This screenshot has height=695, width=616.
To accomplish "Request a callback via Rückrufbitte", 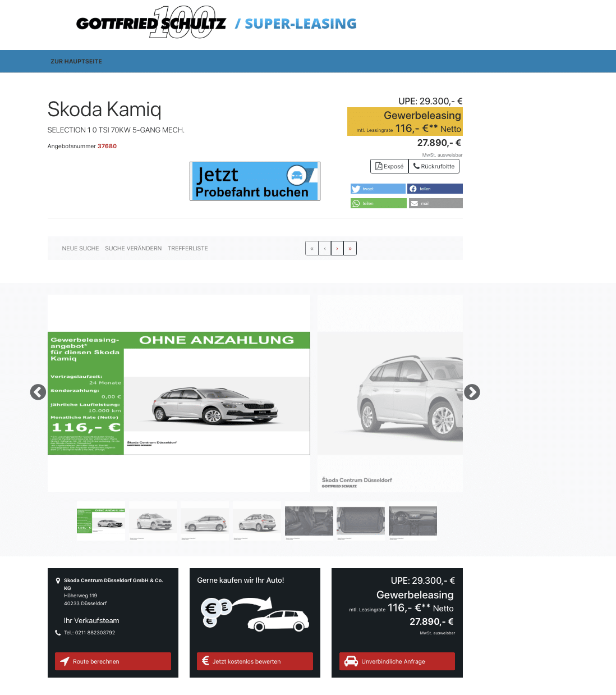I will [434, 166].
